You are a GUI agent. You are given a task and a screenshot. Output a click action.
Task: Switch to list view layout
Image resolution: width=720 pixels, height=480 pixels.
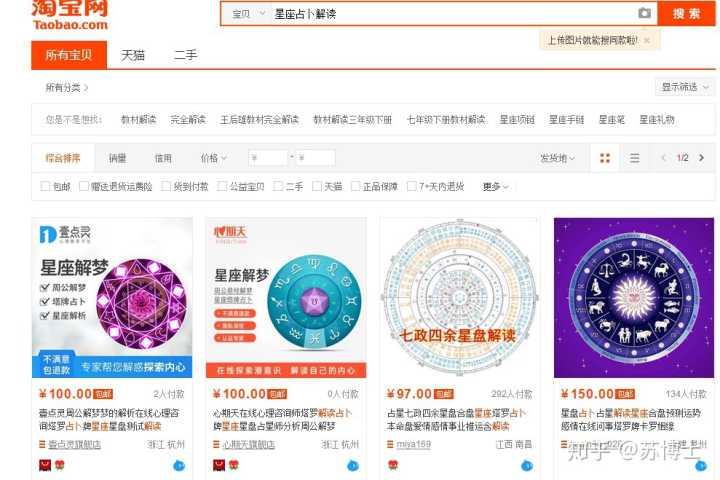(x=634, y=158)
